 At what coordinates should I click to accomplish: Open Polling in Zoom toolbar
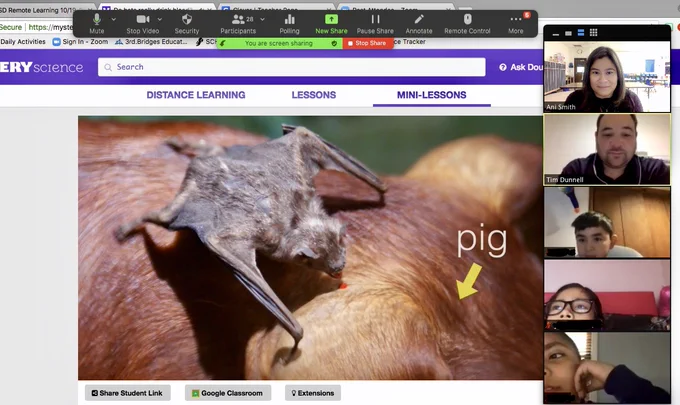coord(289,23)
